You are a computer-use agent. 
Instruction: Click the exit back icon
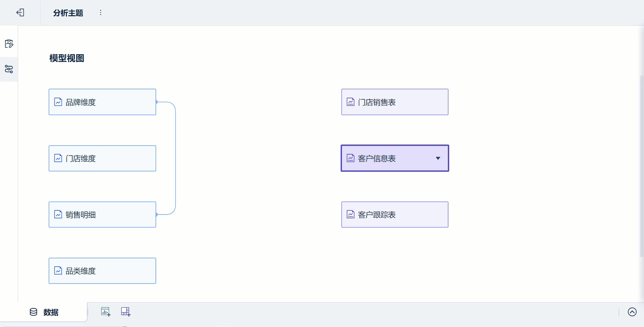[20, 13]
